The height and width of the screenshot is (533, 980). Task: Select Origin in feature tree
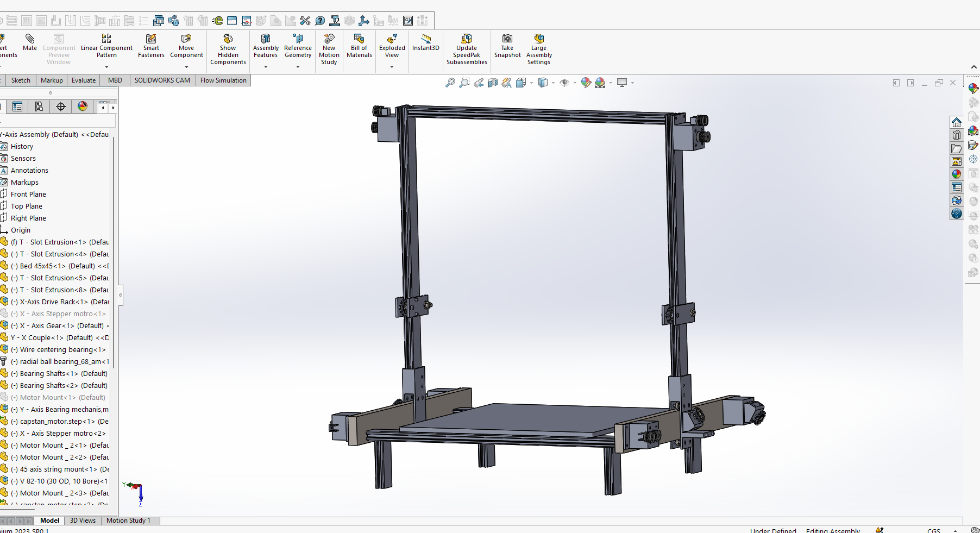coord(21,230)
